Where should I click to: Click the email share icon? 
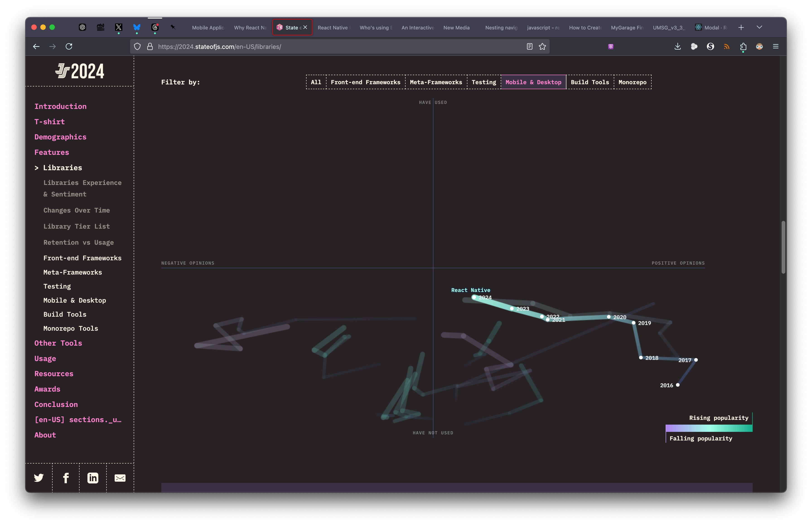click(x=120, y=478)
